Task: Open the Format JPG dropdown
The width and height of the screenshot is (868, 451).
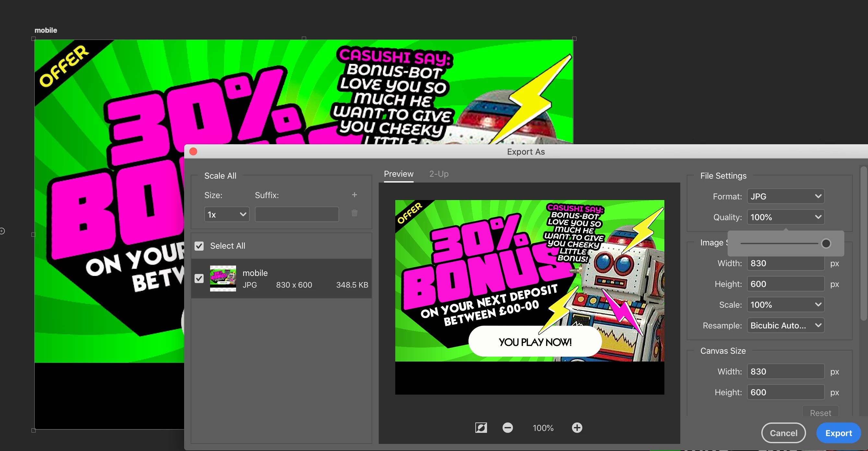Action: pyautogui.click(x=785, y=196)
